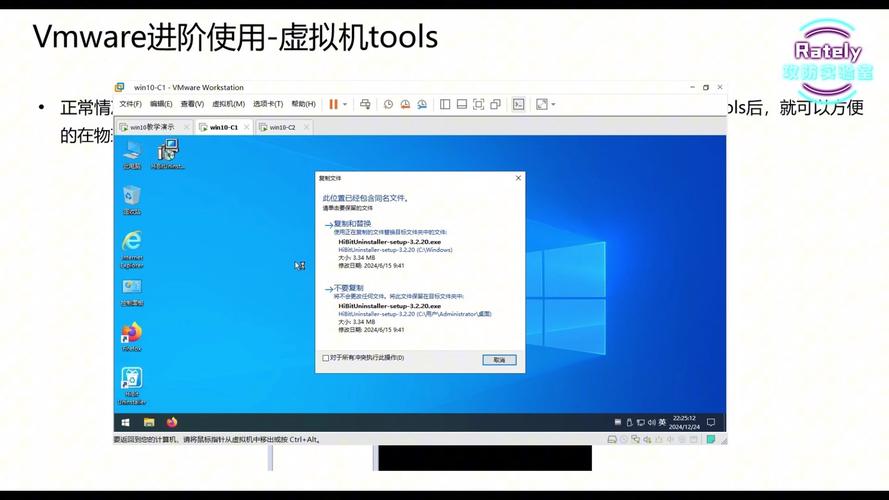The height and width of the screenshot is (500, 889).
Task: Open the 查看(V) menu
Action: coord(192,104)
